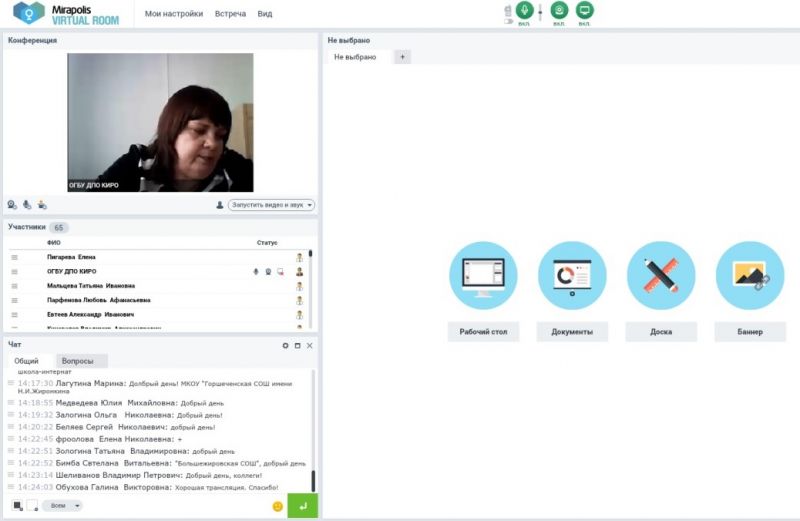Click the role icon for Парфенова Любовь Афанасьевна
The width and height of the screenshot is (800, 521).
299,300
